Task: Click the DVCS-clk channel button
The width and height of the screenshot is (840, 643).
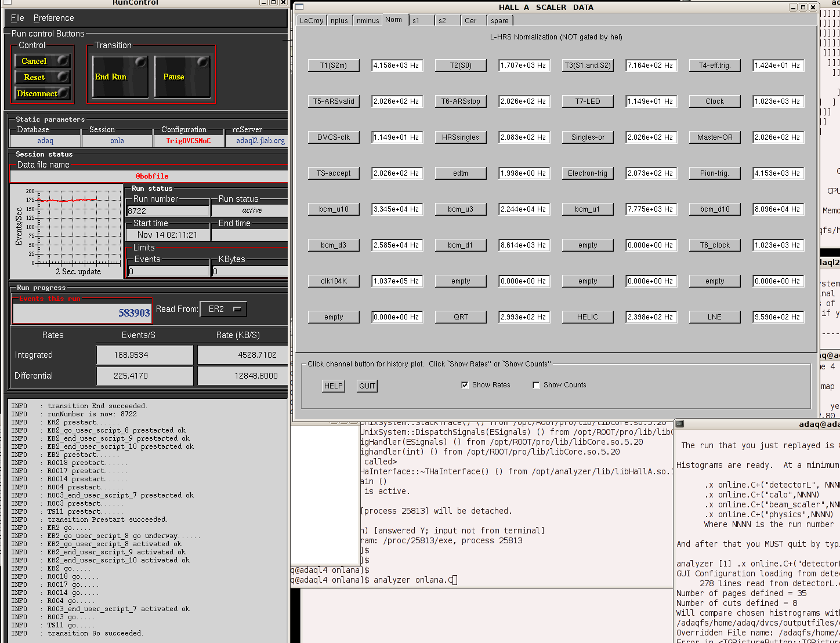Action: point(334,137)
